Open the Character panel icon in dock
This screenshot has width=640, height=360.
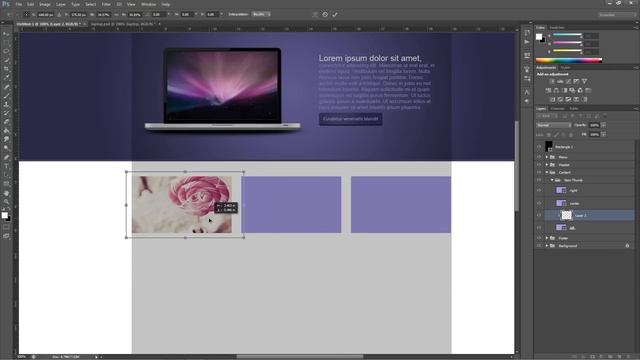pyautogui.click(x=527, y=92)
